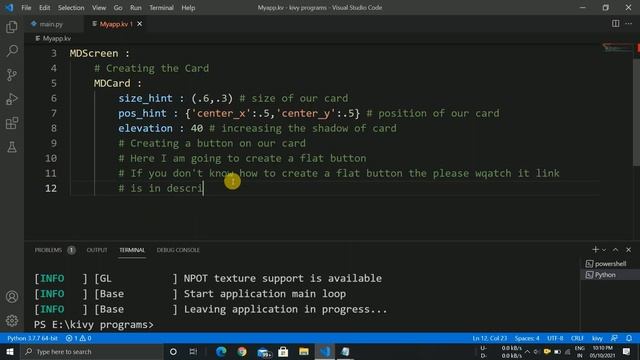
Task: Maximize the panel with up chevron
Action: pos(616,249)
